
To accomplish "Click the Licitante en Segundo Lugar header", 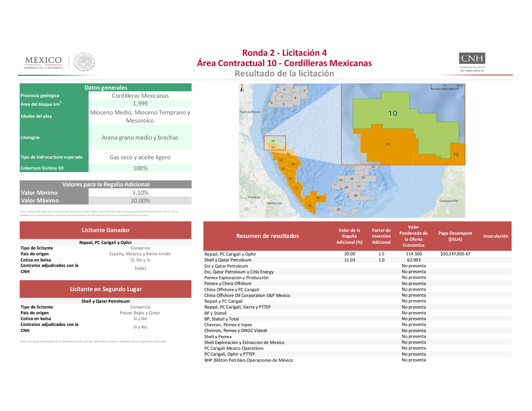I will 106,289.
